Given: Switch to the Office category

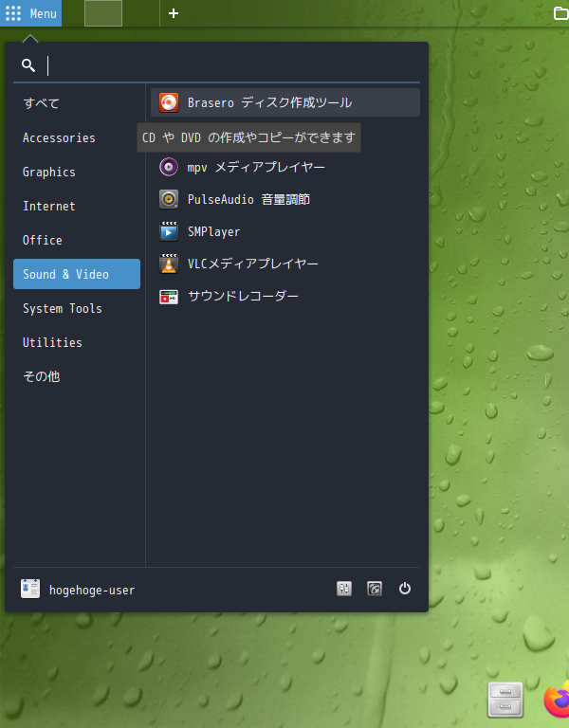Looking at the screenshot, I should click(x=77, y=240).
